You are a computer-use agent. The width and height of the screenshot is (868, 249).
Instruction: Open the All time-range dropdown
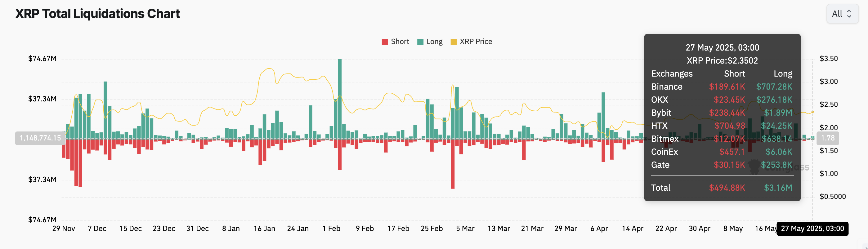click(x=842, y=14)
